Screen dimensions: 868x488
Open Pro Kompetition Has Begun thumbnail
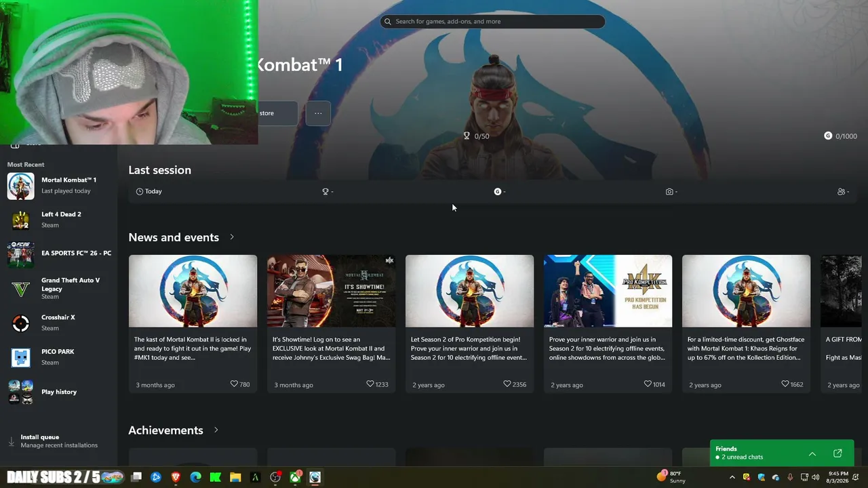[608, 291]
